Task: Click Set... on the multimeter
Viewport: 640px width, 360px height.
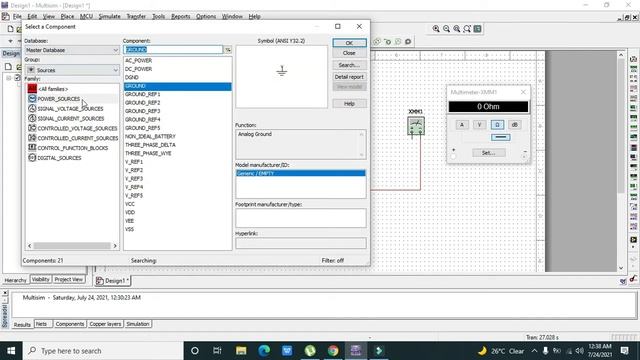Action: [x=489, y=153]
